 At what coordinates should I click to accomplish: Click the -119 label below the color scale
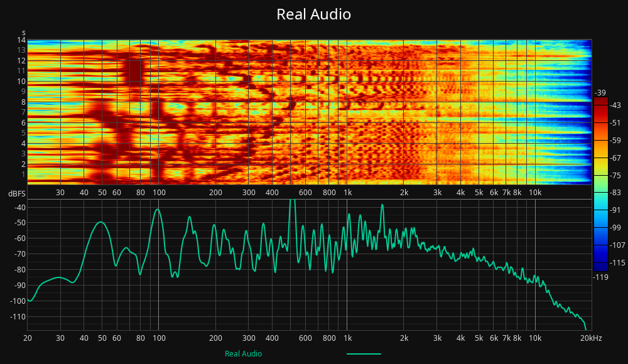tap(600, 277)
